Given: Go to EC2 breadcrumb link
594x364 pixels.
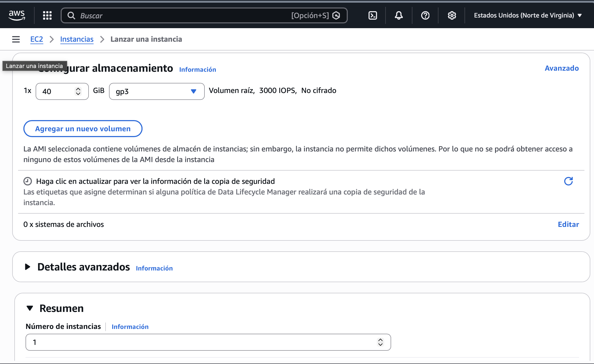Looking at the screenshot, I should pyautogui.click(x=36, y=39).
